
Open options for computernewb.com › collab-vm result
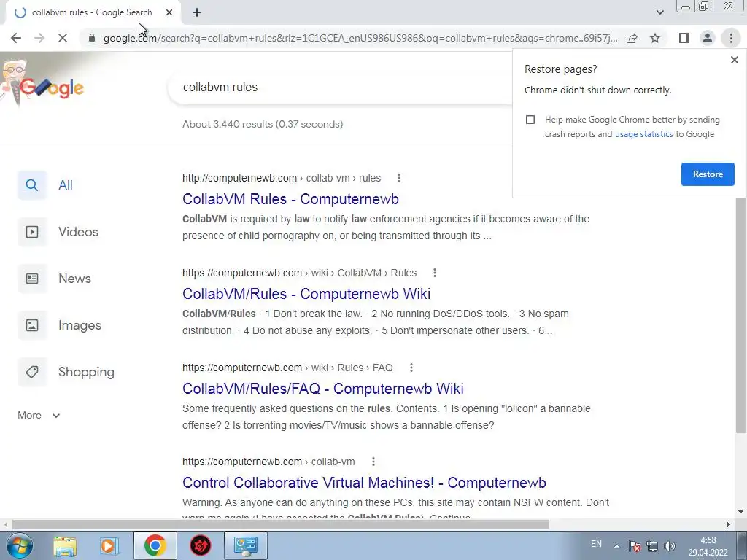[x=373, y=462]
